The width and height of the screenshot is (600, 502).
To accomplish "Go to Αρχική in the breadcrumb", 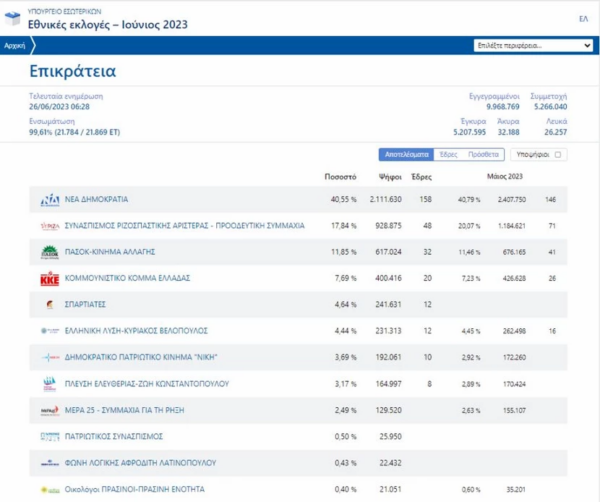I will tap(15, 46).
